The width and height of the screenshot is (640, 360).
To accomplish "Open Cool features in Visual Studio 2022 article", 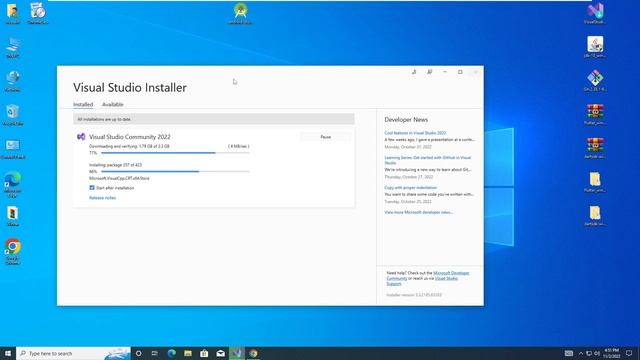I will tap(415, 133).
